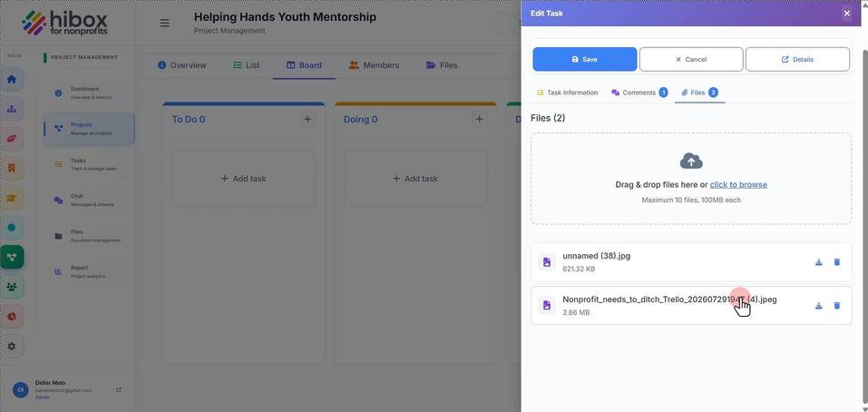Open the settings gear in the main sidebar
Viewport: 868px width, 412px height.
tap(12, 346)
